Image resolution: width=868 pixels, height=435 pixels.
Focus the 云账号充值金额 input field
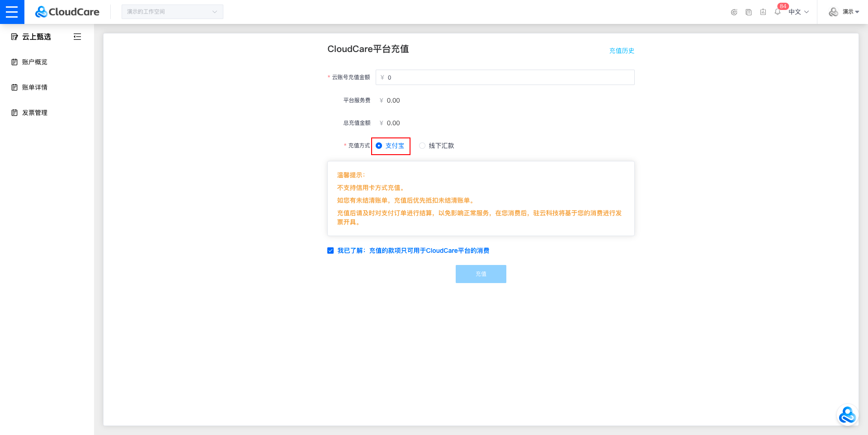coord(505,77)
